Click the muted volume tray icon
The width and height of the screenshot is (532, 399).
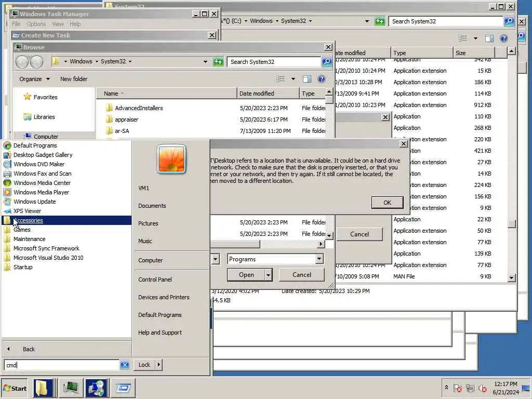[482, 388]
